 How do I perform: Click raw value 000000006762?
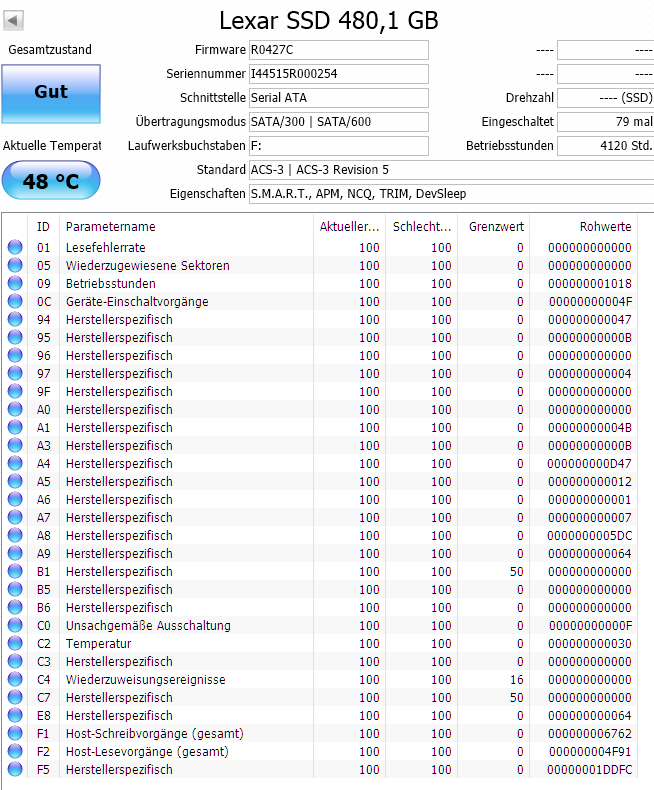tap(590, 734)
